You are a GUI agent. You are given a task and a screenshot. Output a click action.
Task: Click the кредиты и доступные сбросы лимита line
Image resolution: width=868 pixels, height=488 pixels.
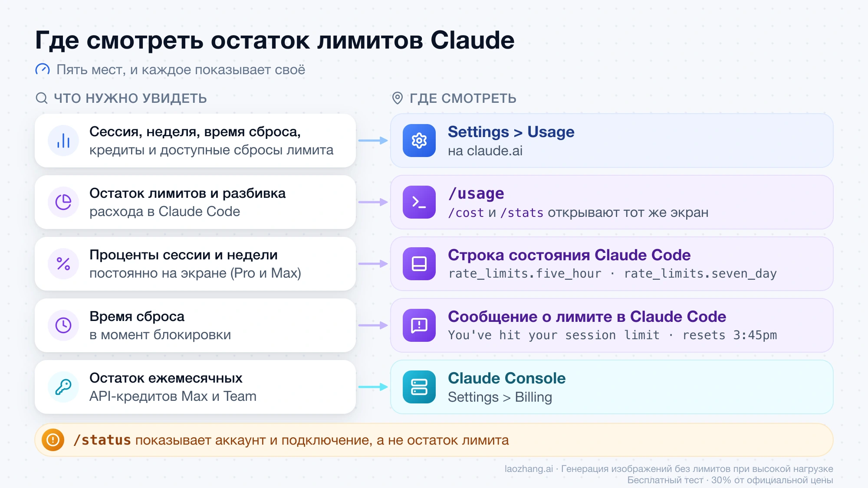point(211,150)
